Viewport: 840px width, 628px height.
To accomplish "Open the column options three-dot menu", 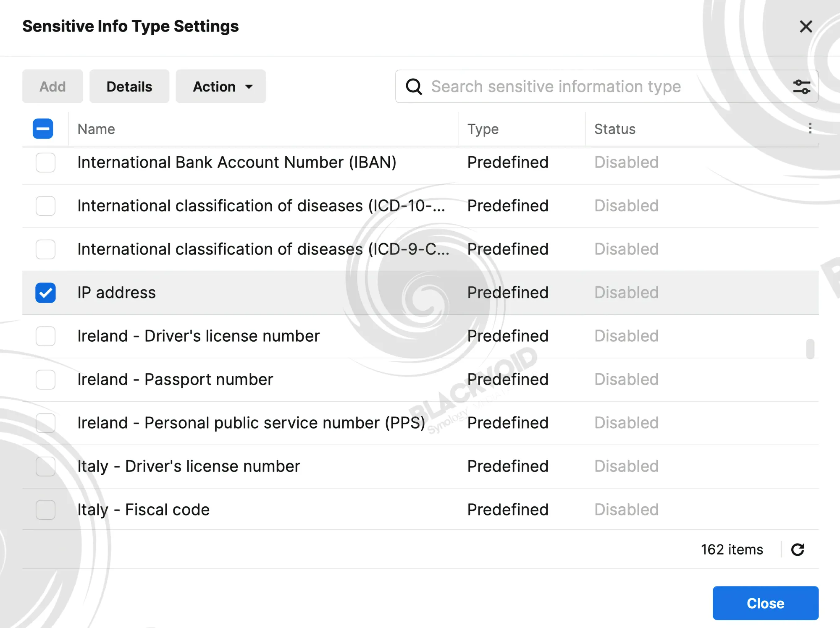I will tap(810, 128).
